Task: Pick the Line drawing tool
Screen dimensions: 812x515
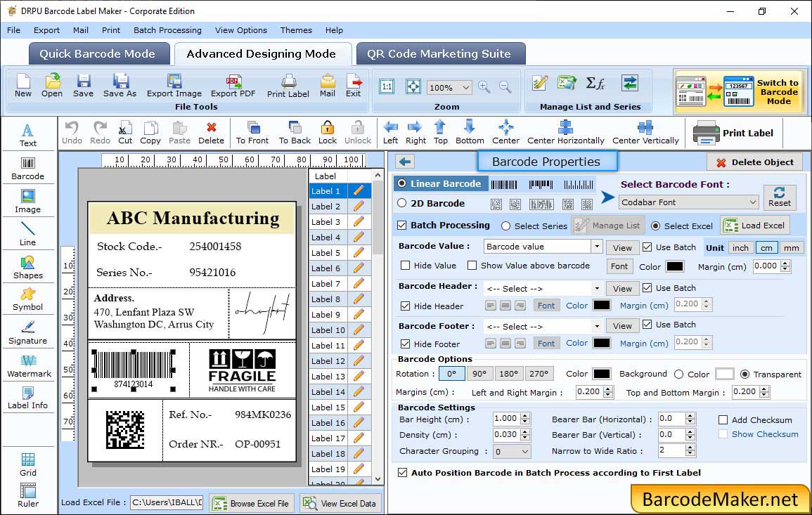Action: [x=28, y=234]
